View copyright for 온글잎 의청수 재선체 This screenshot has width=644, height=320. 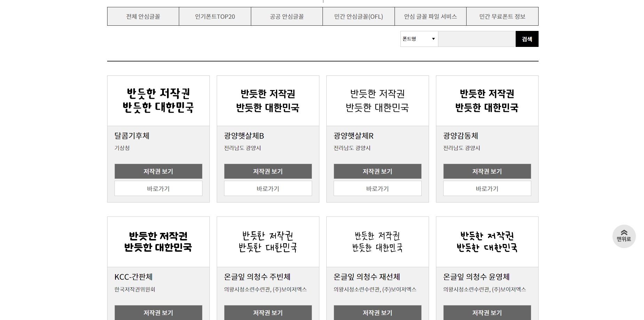377,312
